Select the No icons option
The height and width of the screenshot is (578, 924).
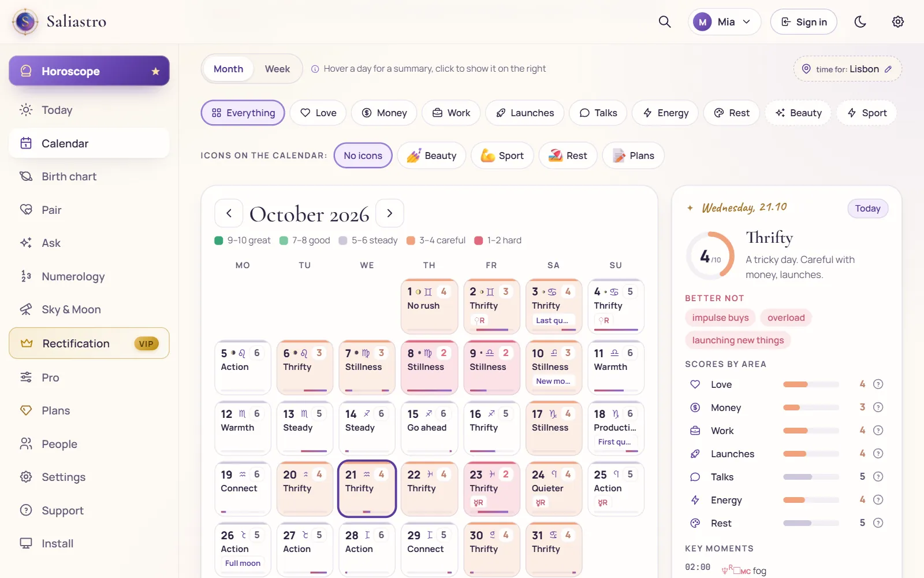[363, 155]
